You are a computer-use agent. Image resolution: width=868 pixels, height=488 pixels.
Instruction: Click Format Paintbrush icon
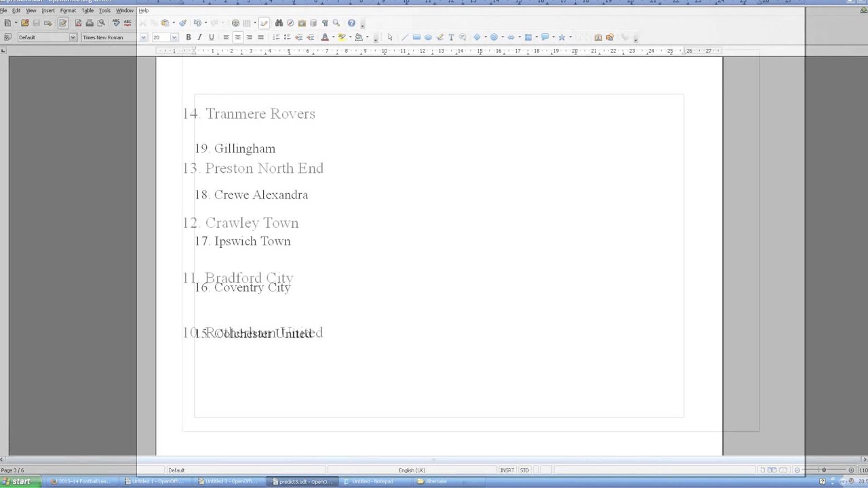(x=182, y=23)
